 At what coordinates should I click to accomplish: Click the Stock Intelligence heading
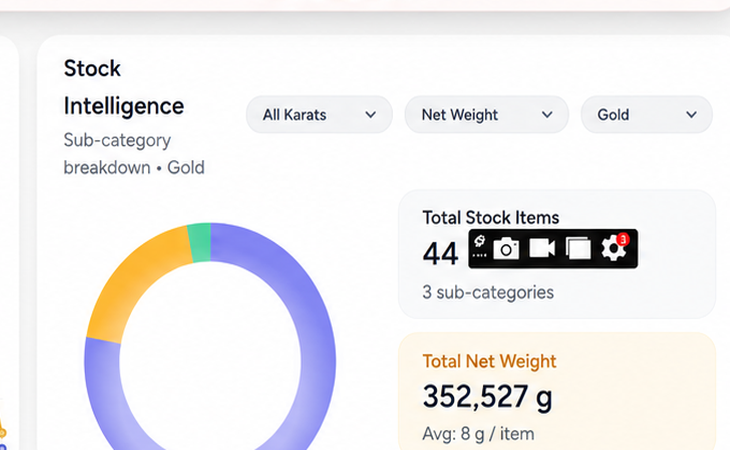(124, 87)
